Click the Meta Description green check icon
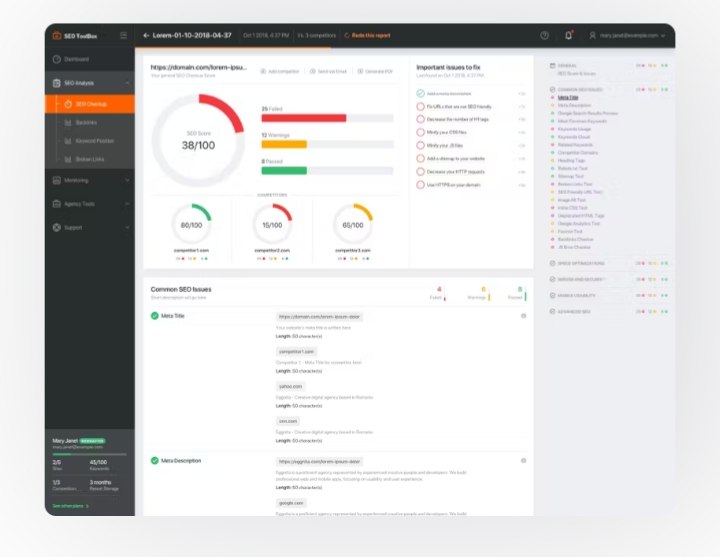The image size is (720, 557). (155, 461)
